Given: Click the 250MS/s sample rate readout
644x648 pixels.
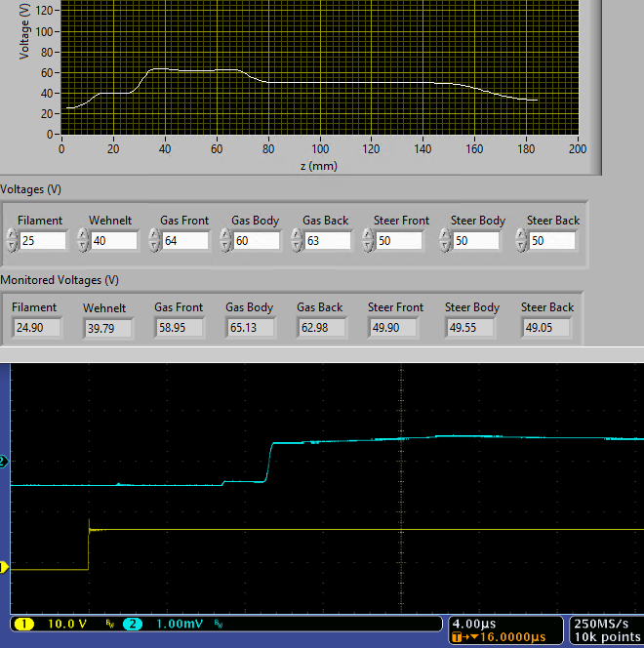Looking at the screenshot, I should click(x=601, y=623).
